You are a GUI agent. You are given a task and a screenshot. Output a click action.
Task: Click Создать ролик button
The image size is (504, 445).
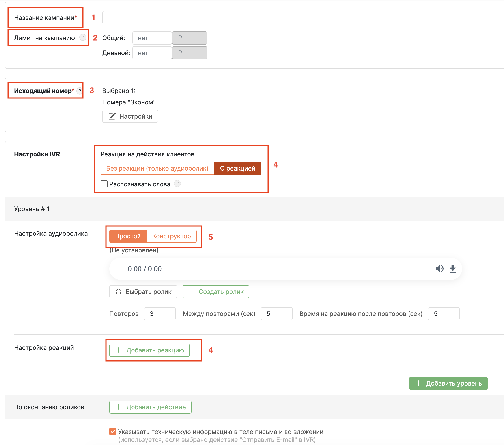click(x=216, y=292)
